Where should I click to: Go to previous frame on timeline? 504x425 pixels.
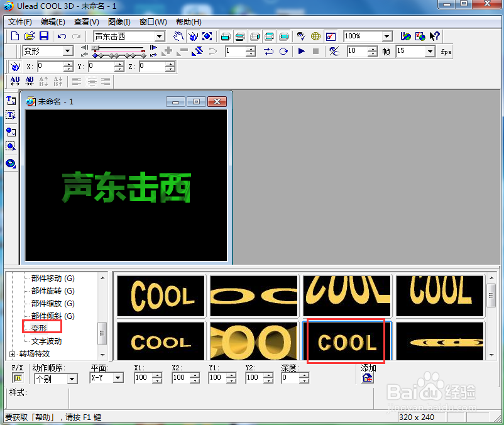click(x=85, y=48)
